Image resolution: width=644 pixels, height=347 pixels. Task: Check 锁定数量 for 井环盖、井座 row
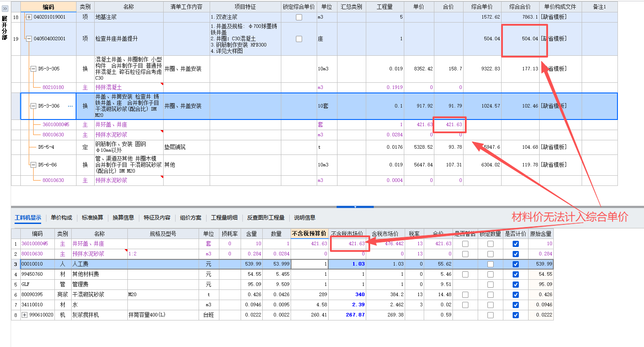pos(490,244)
